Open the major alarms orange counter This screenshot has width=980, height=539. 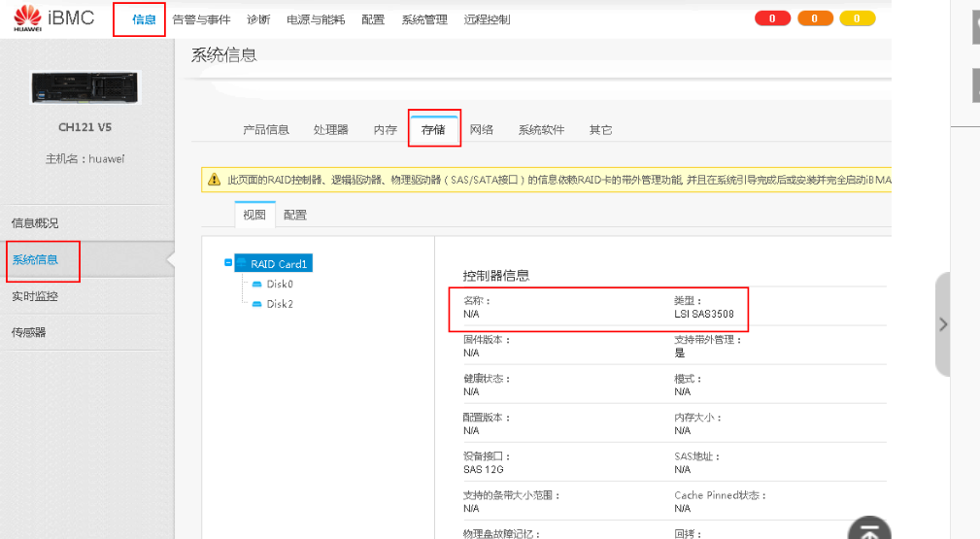pos(815,18)
